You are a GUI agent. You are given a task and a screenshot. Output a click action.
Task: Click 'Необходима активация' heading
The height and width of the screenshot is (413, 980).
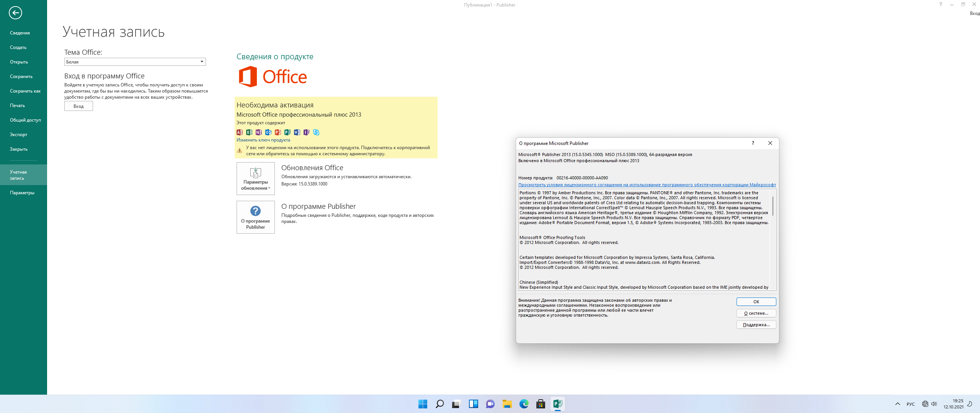[x=275, y=105]
